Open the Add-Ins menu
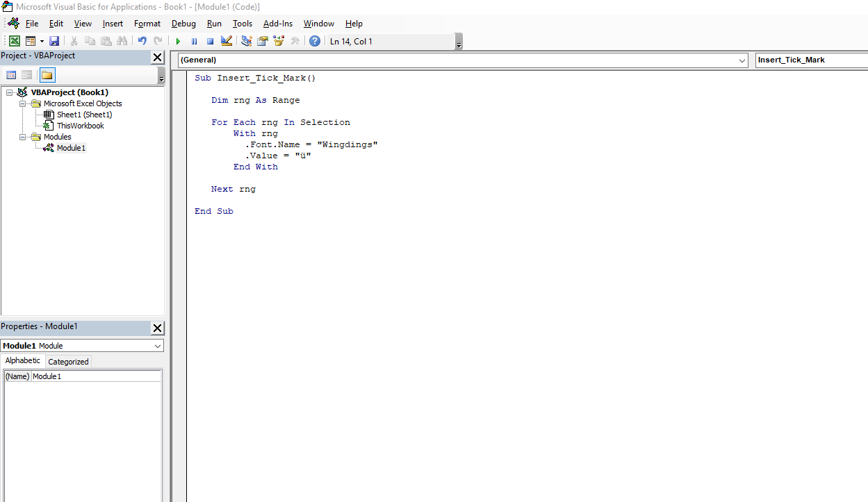Screen dimensions: 868x502 tap(277, 23)
